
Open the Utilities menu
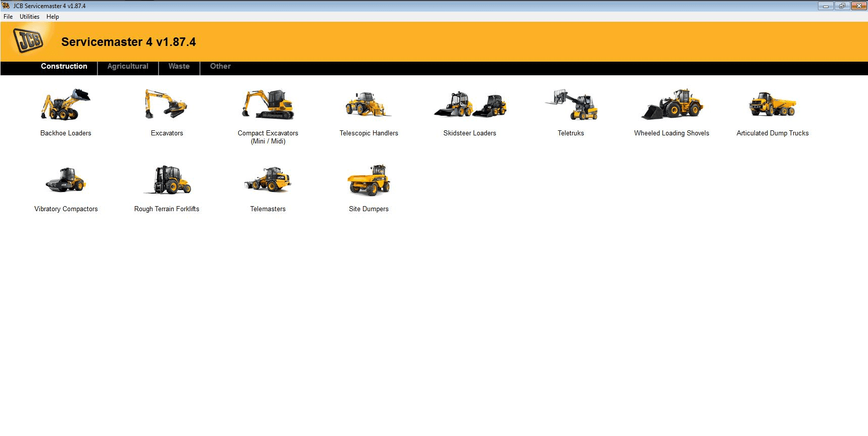pos(29,17)
